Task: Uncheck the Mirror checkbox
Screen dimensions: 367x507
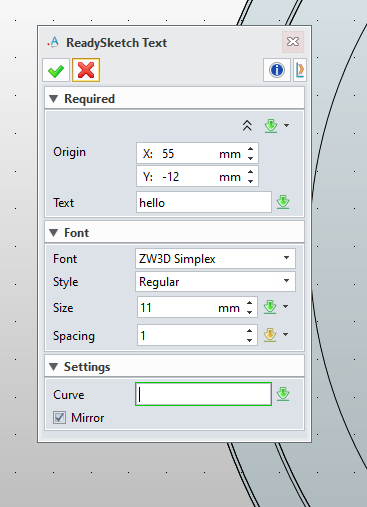Action: point(59,418)
